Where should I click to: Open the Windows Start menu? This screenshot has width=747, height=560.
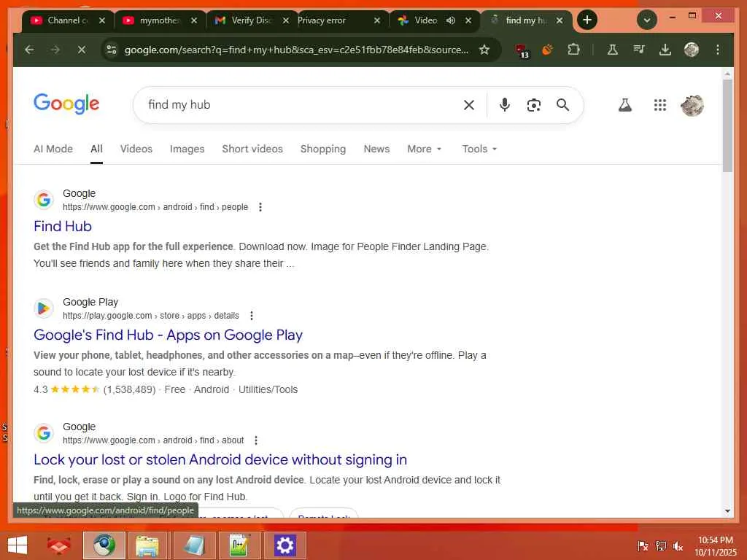tap(18, 545)
